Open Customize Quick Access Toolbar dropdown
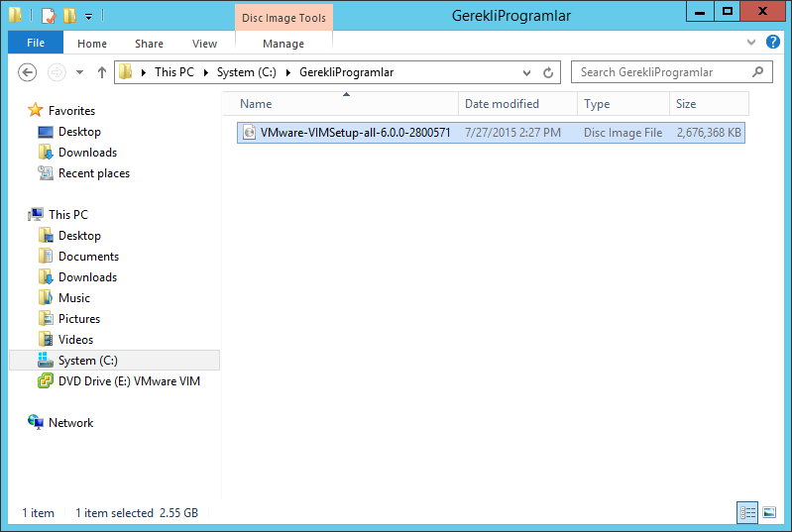Screen dimensions: 792x532 pos(89,17)
